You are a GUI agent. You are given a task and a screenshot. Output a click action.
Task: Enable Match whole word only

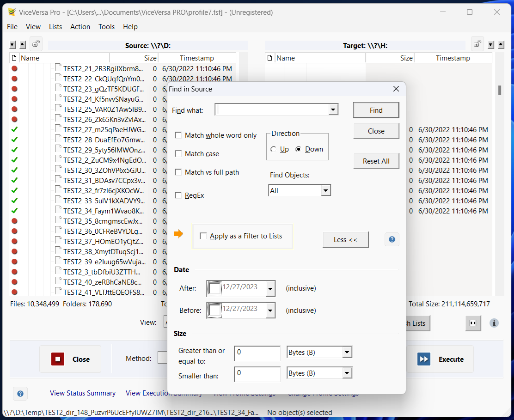pyautogui.click(x=178, y=135)
